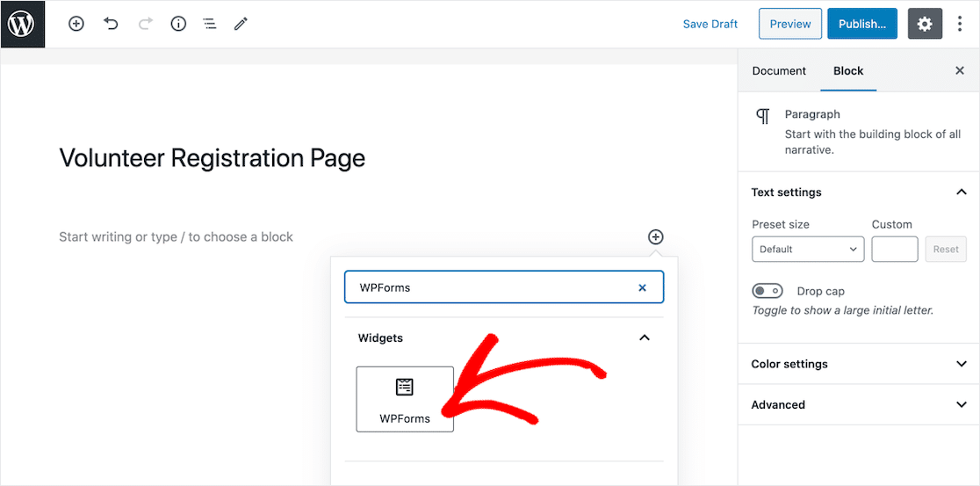Toggle the settings gear sidebar
This screenshot has width=980, height=486.
(925, 25)
